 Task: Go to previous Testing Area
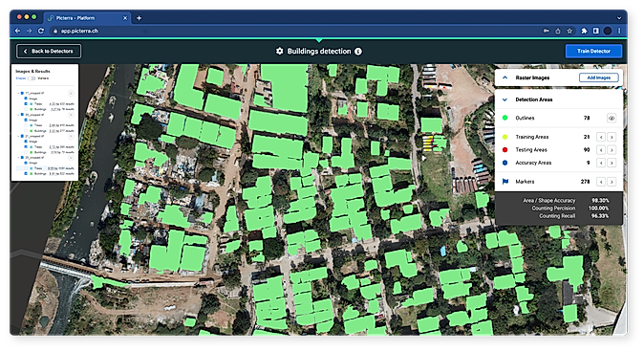(x=601, y=150)
